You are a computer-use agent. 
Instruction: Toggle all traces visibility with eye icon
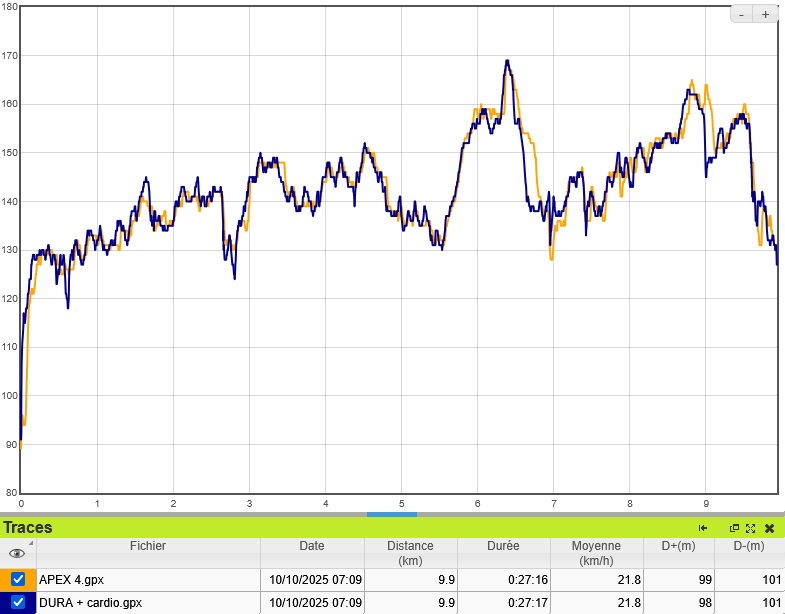(17, 553)
